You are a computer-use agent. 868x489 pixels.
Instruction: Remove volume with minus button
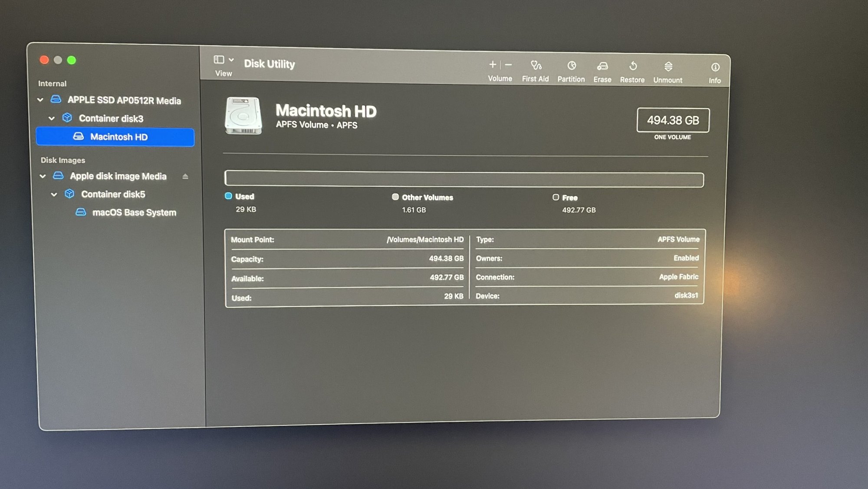pyautogui.click(x=508, y=65)
